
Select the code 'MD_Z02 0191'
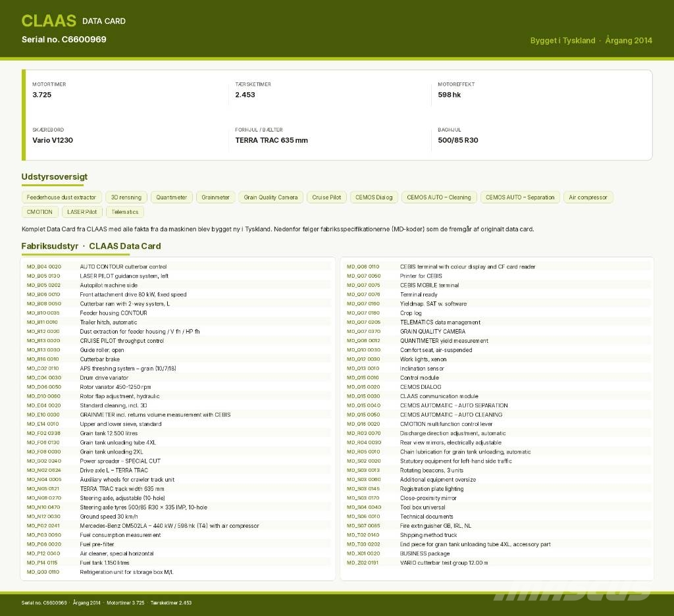click(x=363, y=563)
